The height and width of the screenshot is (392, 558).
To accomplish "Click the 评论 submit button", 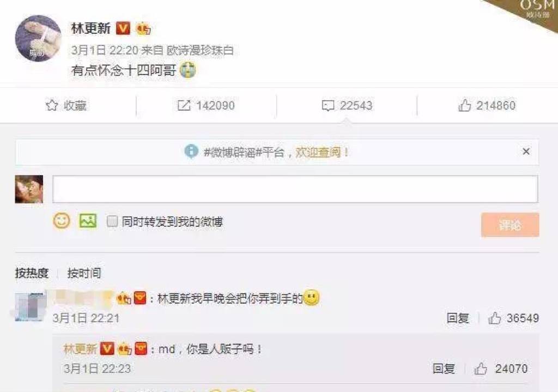I will click(510, 225).
